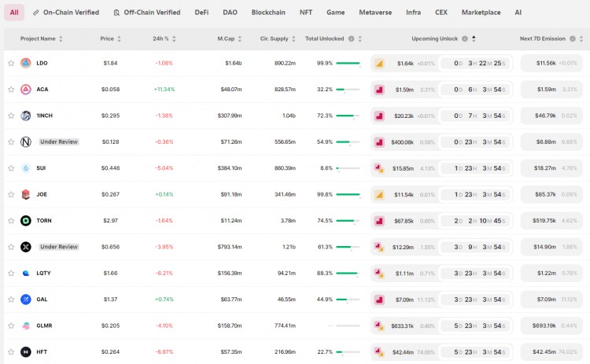Toggle the favorite star for 1INCH
This screenshot has width=590, height=364.
(x=11, y=116)
